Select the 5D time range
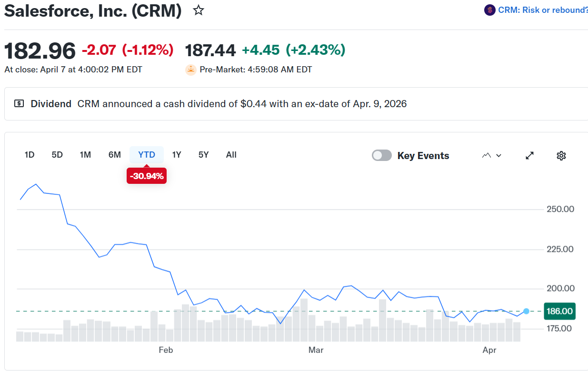Screen dimensions: 588x371 coord(57,155)
